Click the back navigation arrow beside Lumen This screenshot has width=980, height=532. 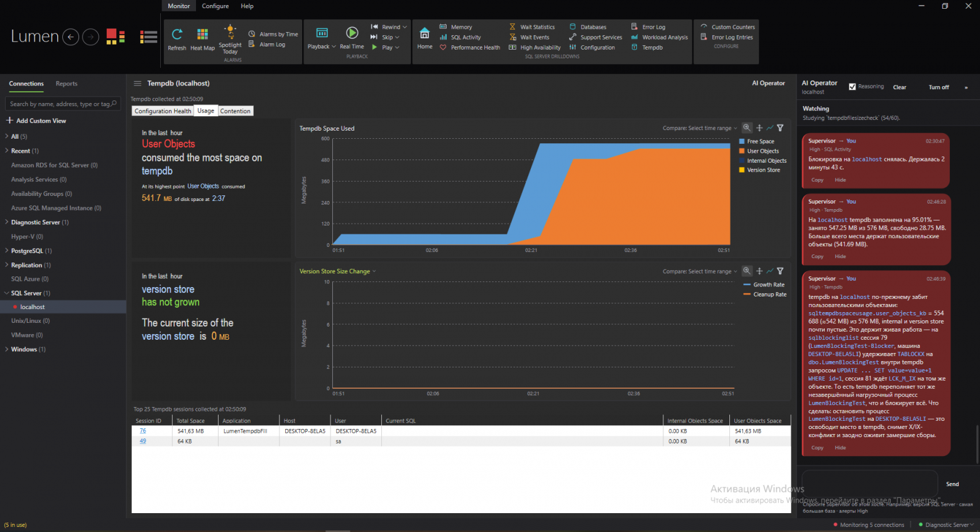70,37
